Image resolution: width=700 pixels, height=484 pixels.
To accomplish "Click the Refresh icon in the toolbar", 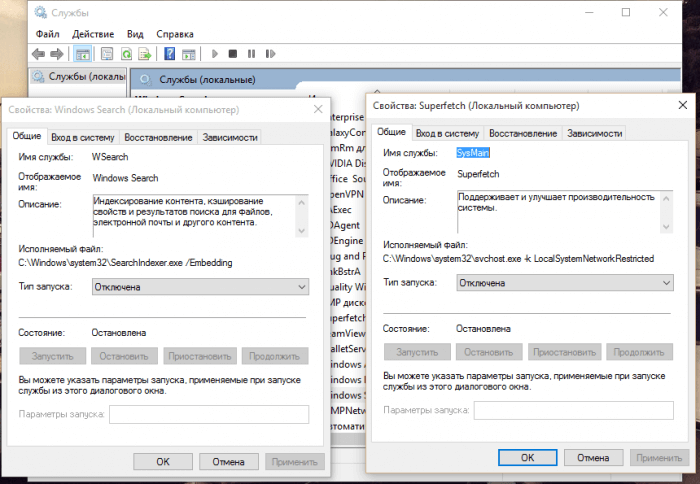I will pyautogui.click(x=127, y=54).
